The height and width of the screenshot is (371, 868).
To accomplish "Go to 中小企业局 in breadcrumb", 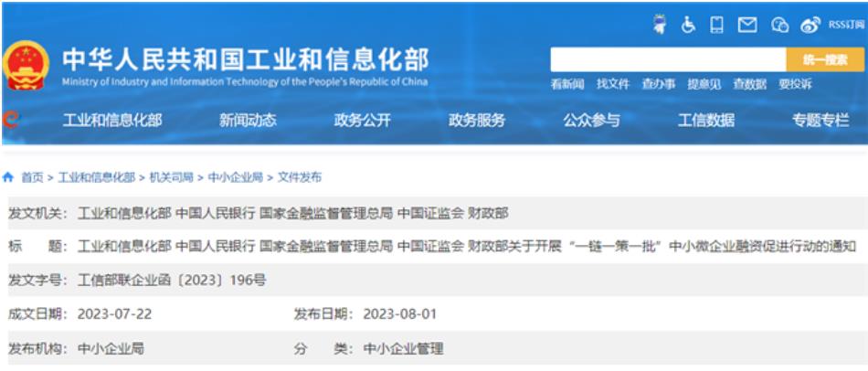I will [235, 178].
